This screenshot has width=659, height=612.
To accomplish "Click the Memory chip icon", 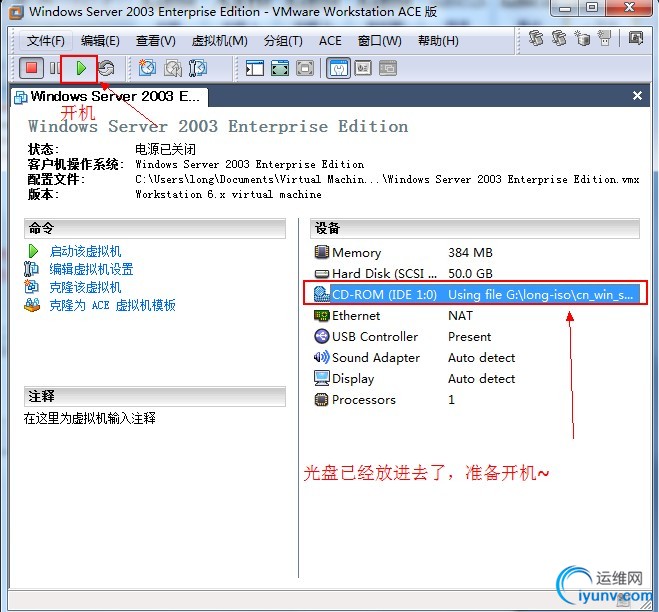I will (x=322, y=252).
